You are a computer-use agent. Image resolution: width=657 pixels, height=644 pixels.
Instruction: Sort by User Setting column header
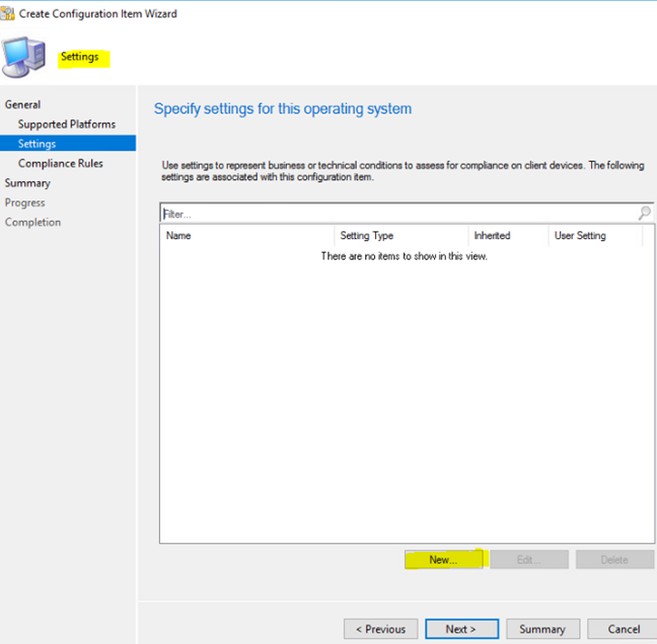(x=595, y=235)
